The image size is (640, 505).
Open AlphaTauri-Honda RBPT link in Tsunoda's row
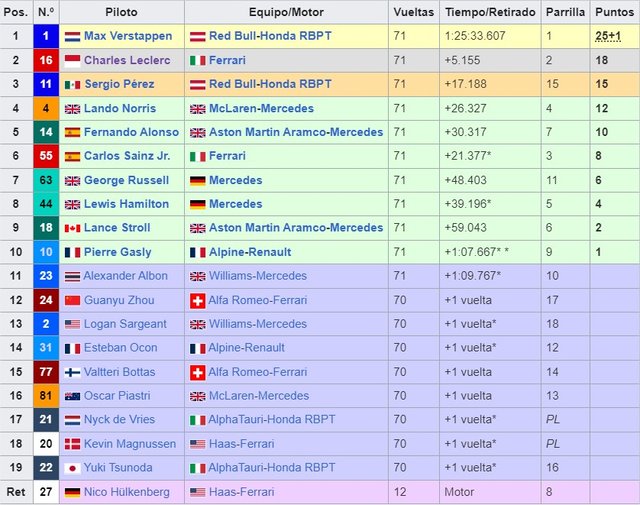pos(271,467)
